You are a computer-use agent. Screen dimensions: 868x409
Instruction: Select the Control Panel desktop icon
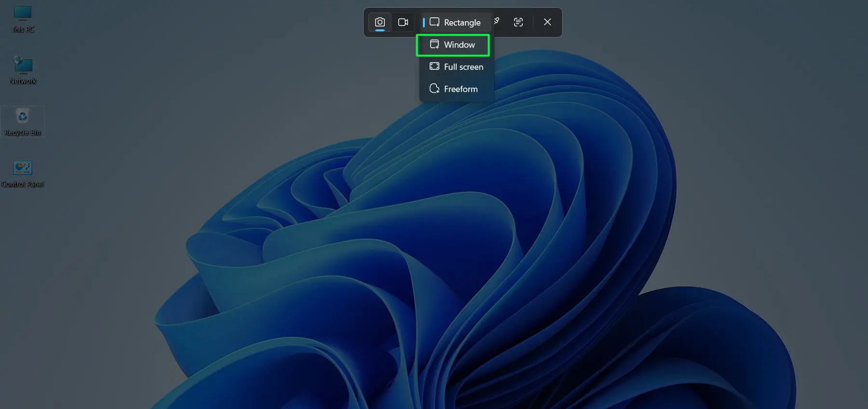click(23, 168)
